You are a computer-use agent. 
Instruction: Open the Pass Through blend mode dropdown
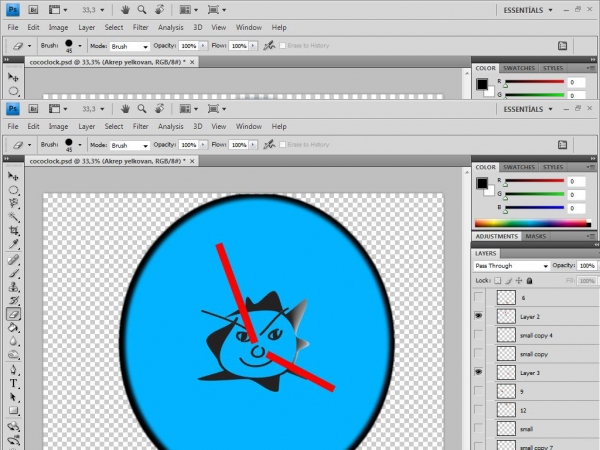pos(512,266)
